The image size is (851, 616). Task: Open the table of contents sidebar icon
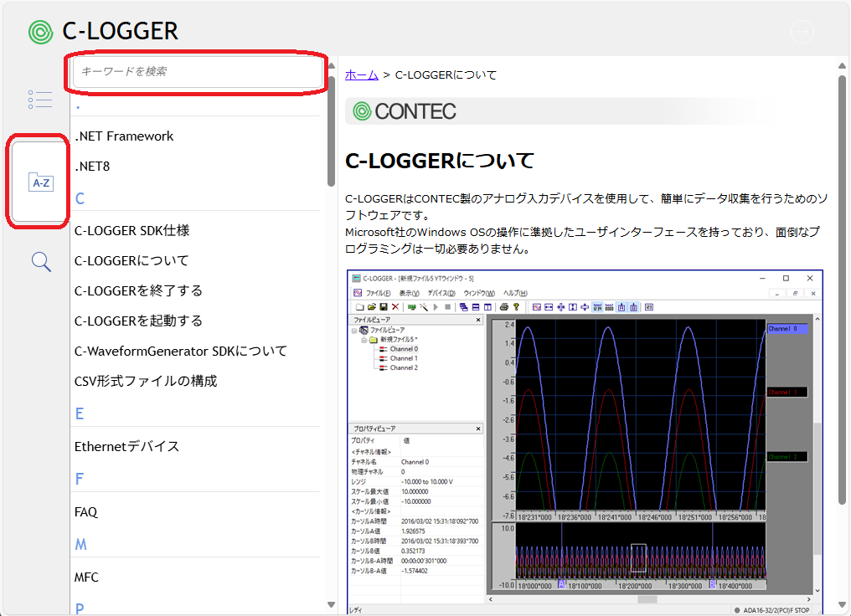[39, 100]
